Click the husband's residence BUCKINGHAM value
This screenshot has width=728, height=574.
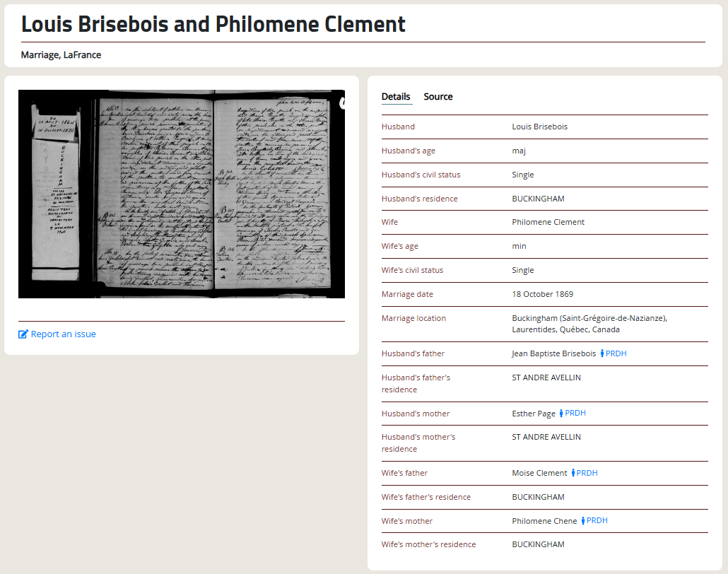coord(538,199)
